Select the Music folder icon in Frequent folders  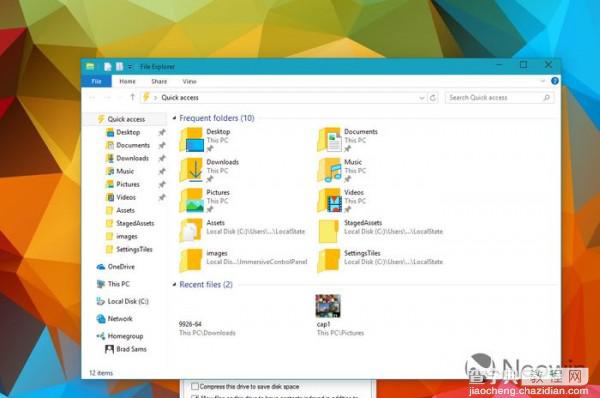point(329,170)
